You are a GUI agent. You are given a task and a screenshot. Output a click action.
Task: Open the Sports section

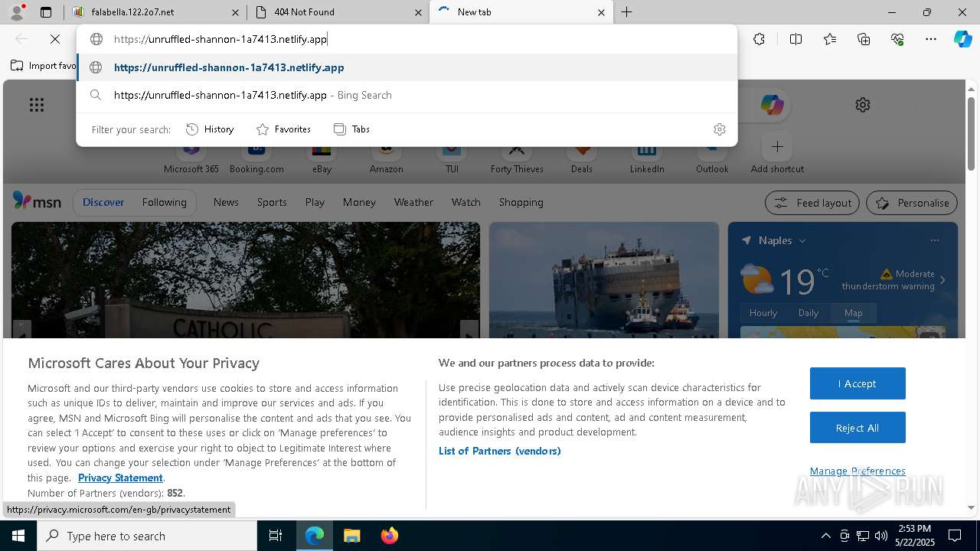click(272, 202)
